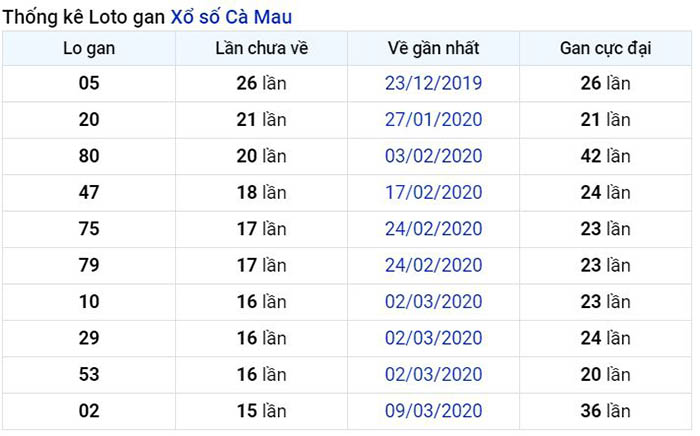
Task: Select the 26 lần not-returned count cell
Action: click(x=262, y=83)
